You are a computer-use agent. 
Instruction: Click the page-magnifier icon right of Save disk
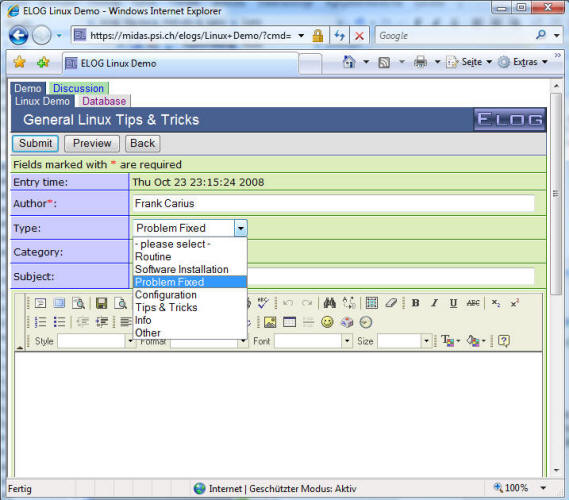click(x=120, y=303)
